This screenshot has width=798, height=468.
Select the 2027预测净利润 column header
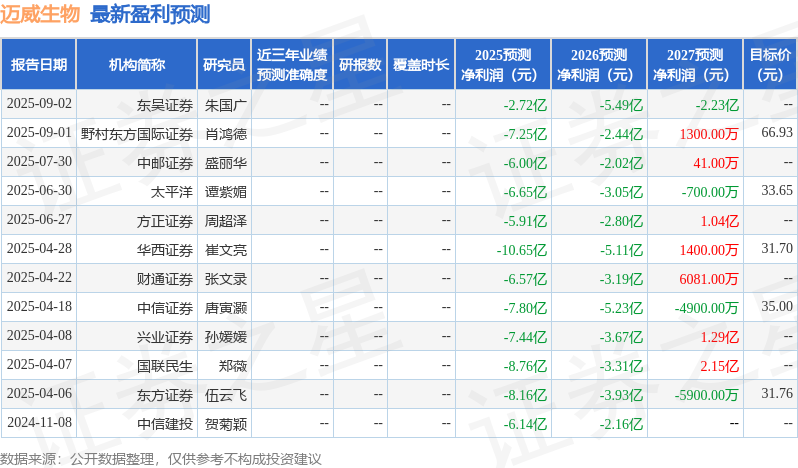pyautogui.click(x=695, y=65)
